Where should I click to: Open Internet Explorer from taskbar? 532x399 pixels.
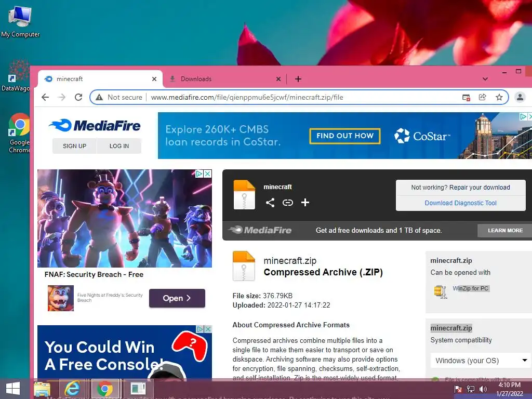(x=72, y=389)
